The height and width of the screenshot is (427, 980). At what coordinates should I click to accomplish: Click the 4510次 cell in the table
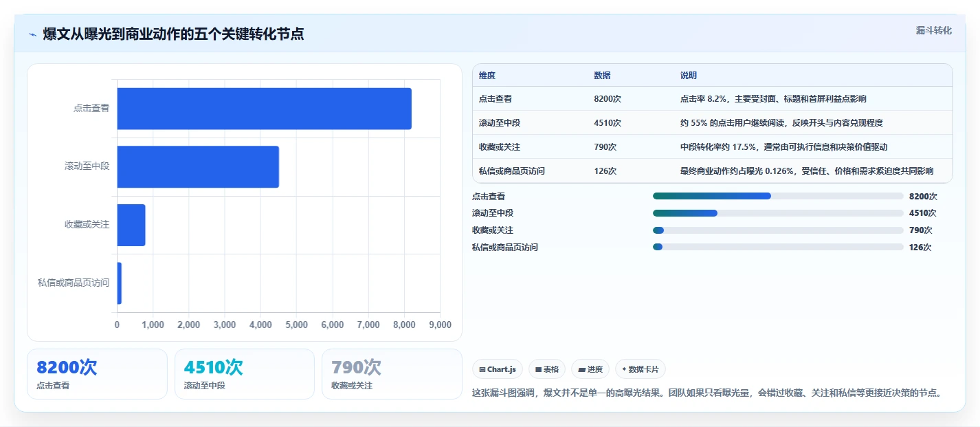point(608,123)
